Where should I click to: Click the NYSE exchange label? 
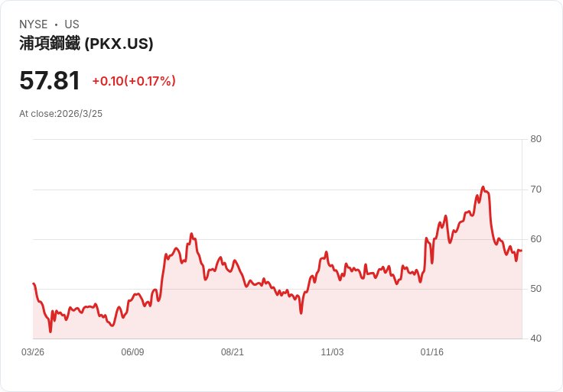[33, 24]
